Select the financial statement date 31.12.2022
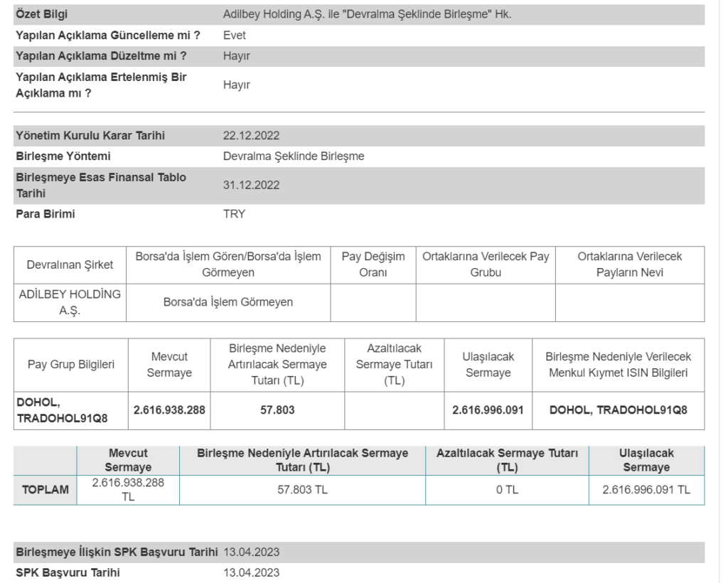Image resolution: width=728 pixels, height=583 pixels. point(251,185)
